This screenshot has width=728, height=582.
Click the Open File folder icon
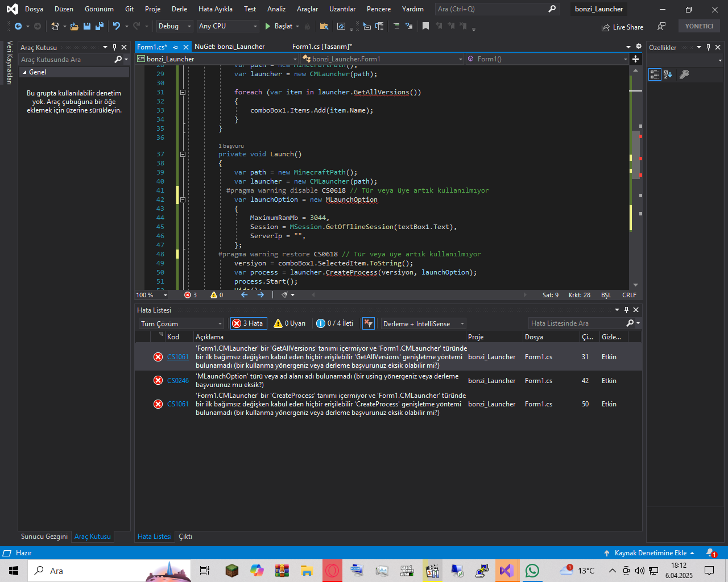74,26
